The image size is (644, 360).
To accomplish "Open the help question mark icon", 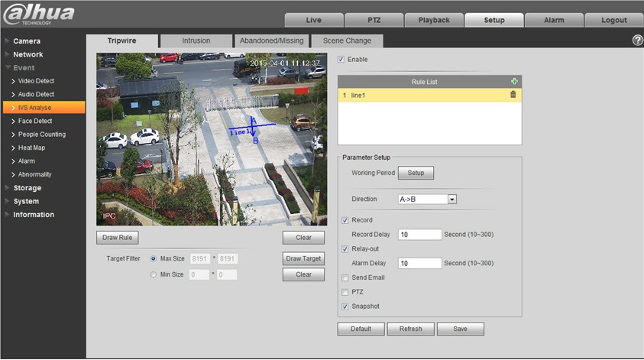I will point(637,41).
